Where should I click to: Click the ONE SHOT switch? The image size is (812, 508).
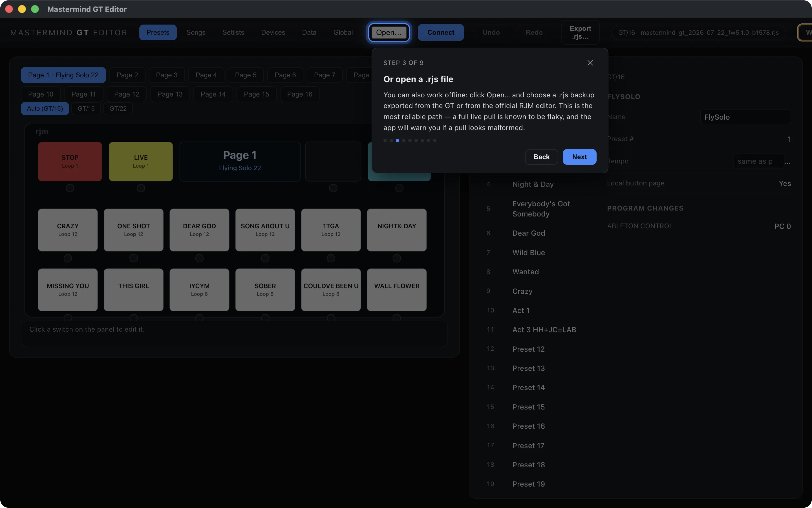[x=134, y=230]
